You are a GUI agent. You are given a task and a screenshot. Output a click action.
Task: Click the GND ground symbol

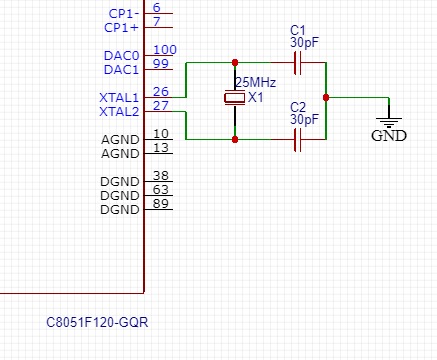point(389,123)
